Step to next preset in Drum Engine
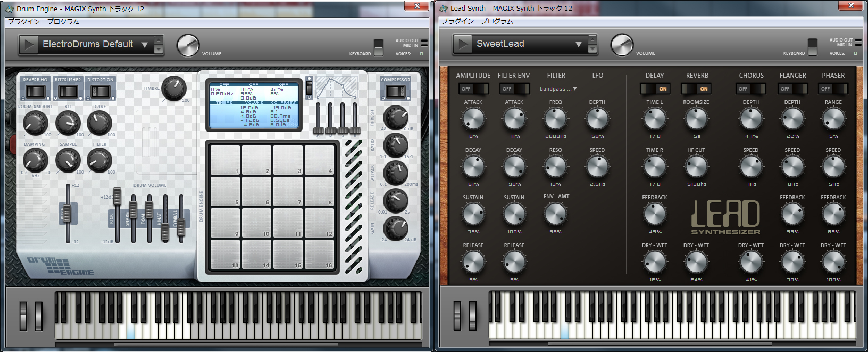The width and height of the screenshot is (868, 352). (x=158, y=50)
